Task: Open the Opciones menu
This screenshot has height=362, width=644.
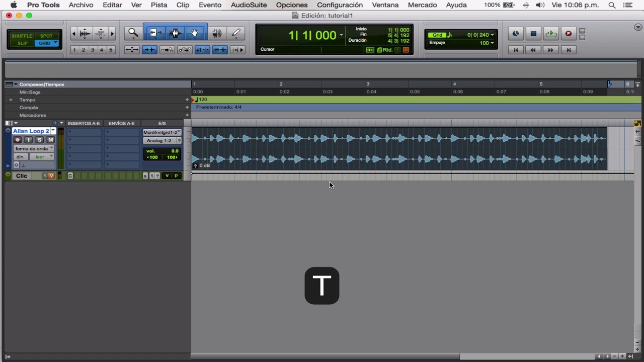Action: [x=292, y=5]
